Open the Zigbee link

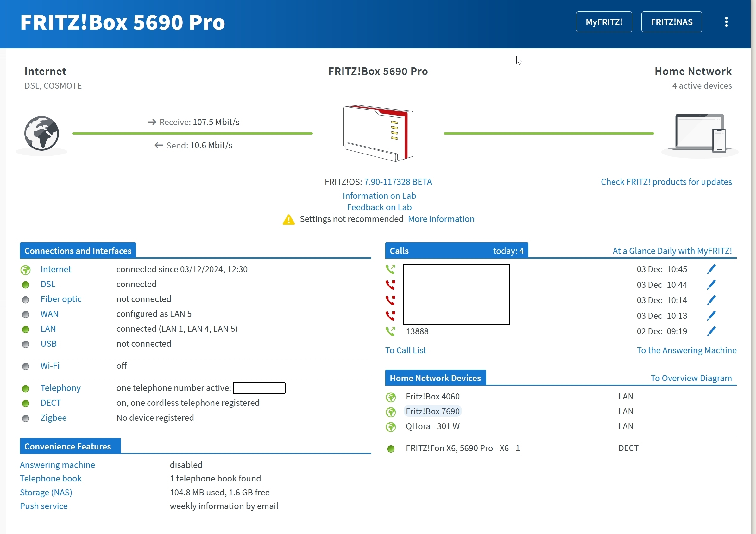[x=53, y=418]
